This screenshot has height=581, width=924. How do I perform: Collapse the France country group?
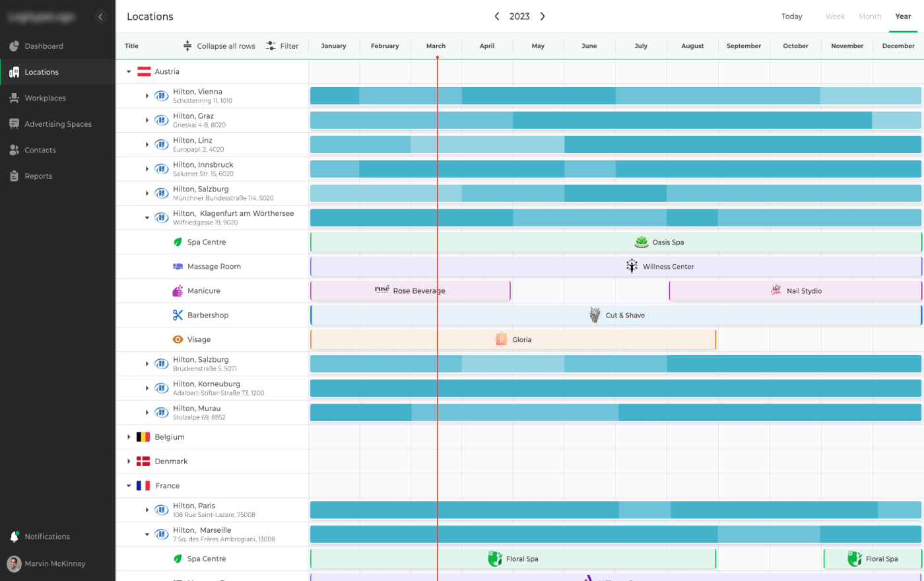[x=128, y=485]
